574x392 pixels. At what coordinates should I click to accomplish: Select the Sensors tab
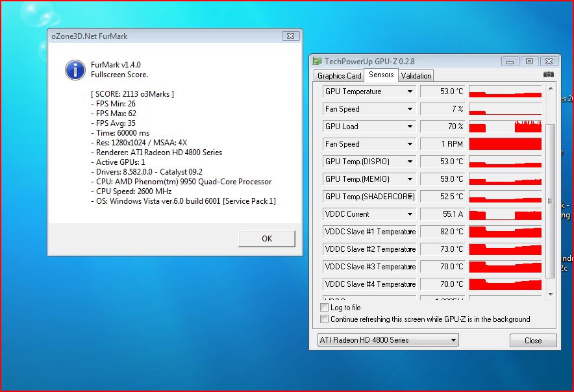click(x=381, y=75)
